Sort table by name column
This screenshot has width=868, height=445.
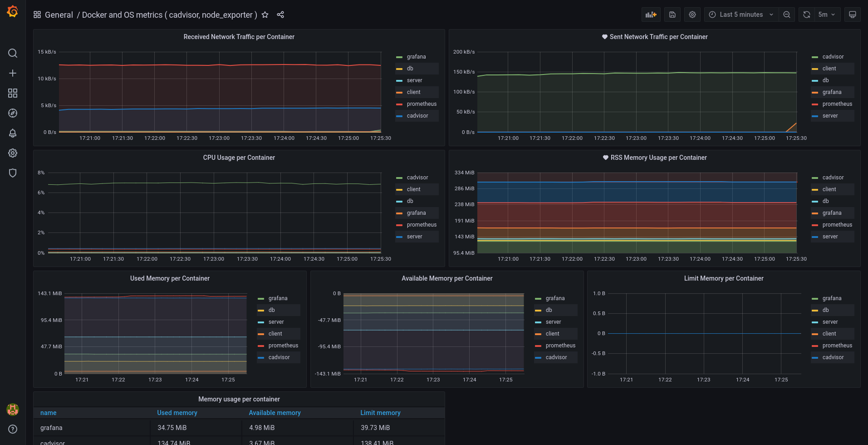pyautogui.click(x=48, y=413)
